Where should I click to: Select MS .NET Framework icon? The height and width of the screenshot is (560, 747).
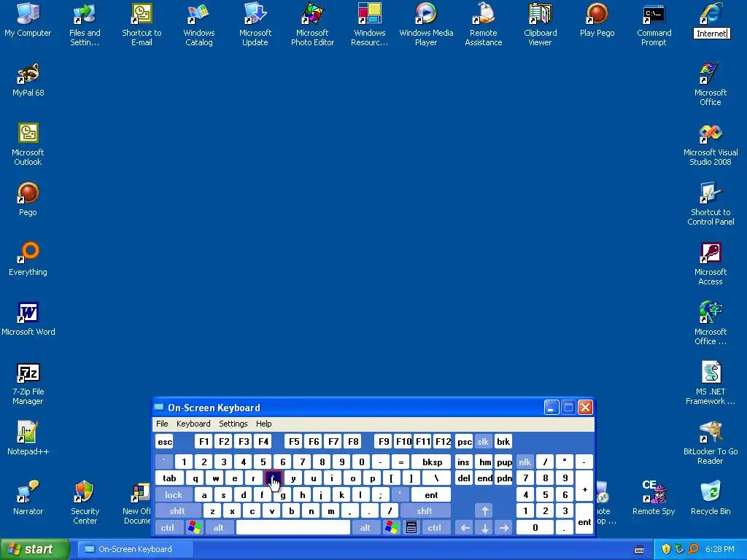tap(711, 384)
